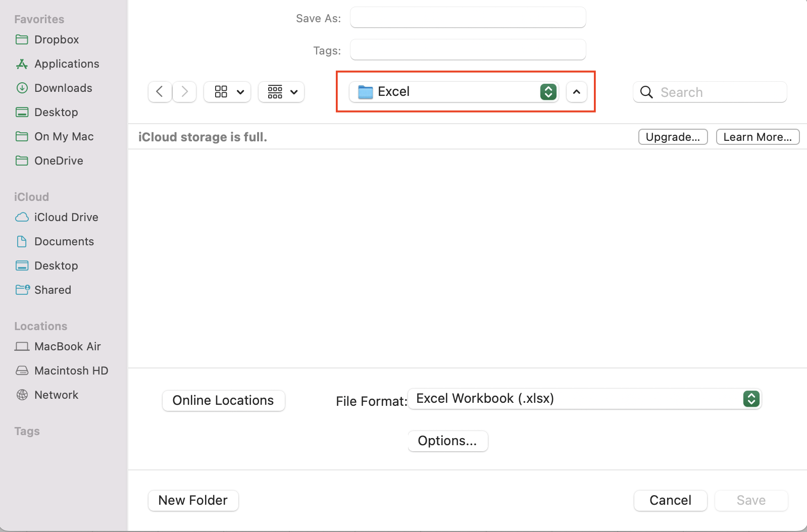Click the OneDrive folder icon

(22, 161)
